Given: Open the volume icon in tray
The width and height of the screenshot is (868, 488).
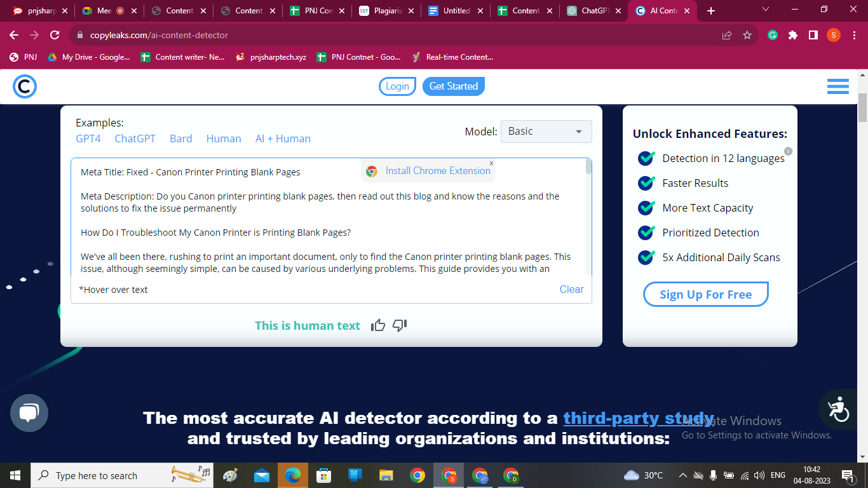Looking at the screenshot, I should (x=759, y=475).
